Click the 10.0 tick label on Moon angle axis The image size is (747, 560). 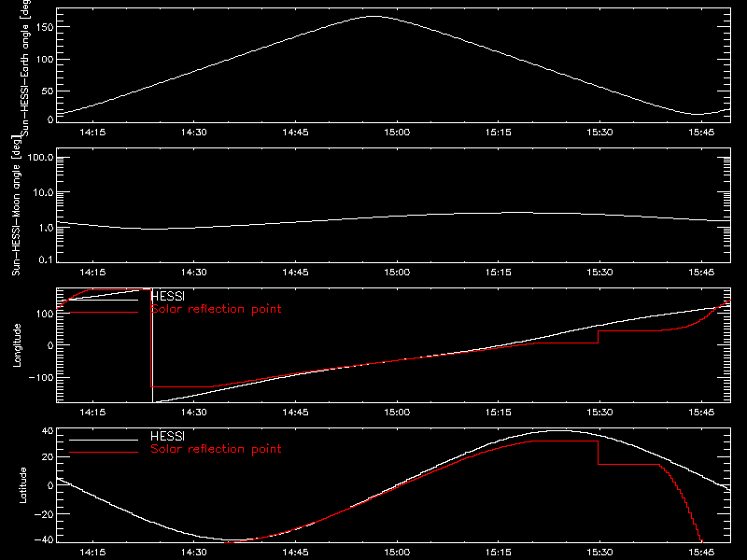tap(43, 192)
